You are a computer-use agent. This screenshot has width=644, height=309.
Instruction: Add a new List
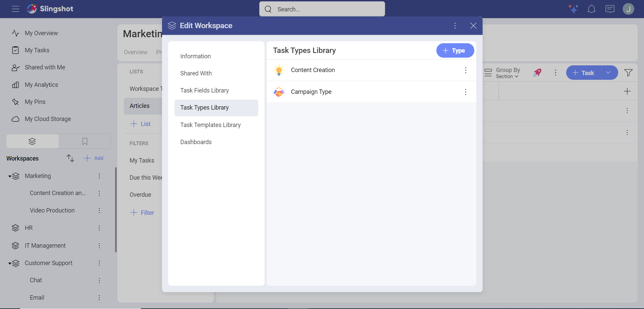click(x=140, y=124)
